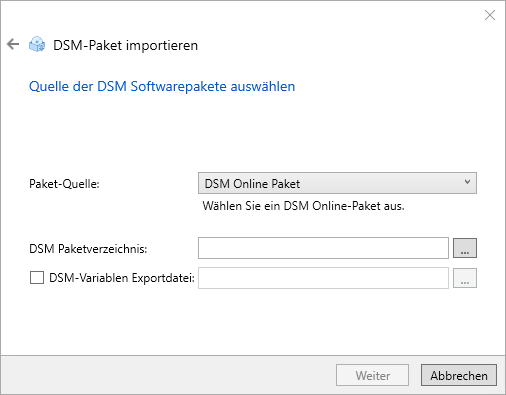Screen dimensions: 506x395
Task: Click the heading Quelle der DSM Softwarepakete auswählen
Action: [x=162, y=86]
